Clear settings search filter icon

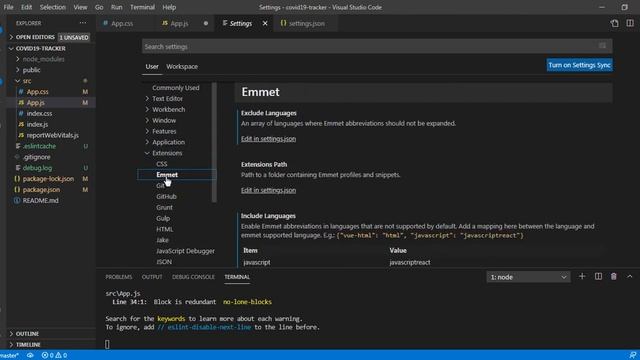click(602, 46)
